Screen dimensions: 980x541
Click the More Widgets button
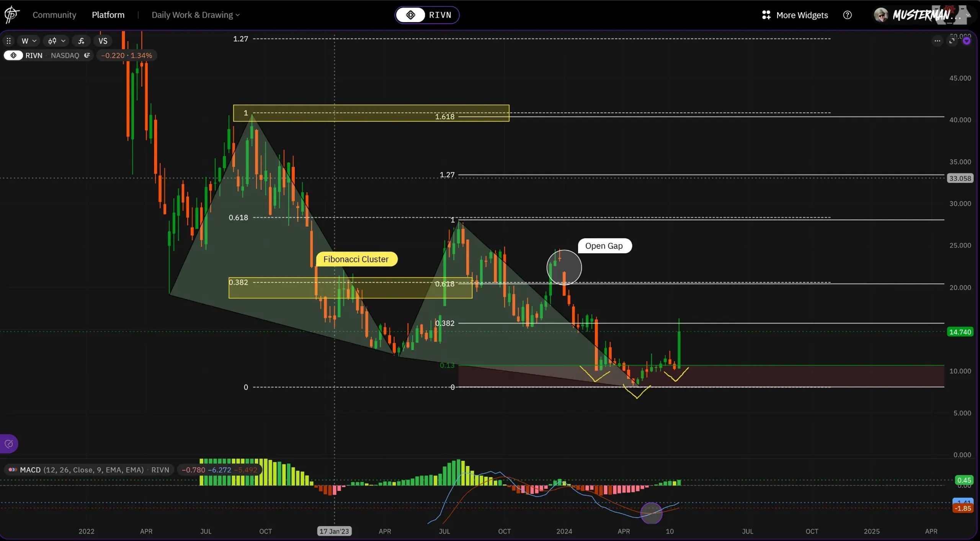[x=795, y=15]
